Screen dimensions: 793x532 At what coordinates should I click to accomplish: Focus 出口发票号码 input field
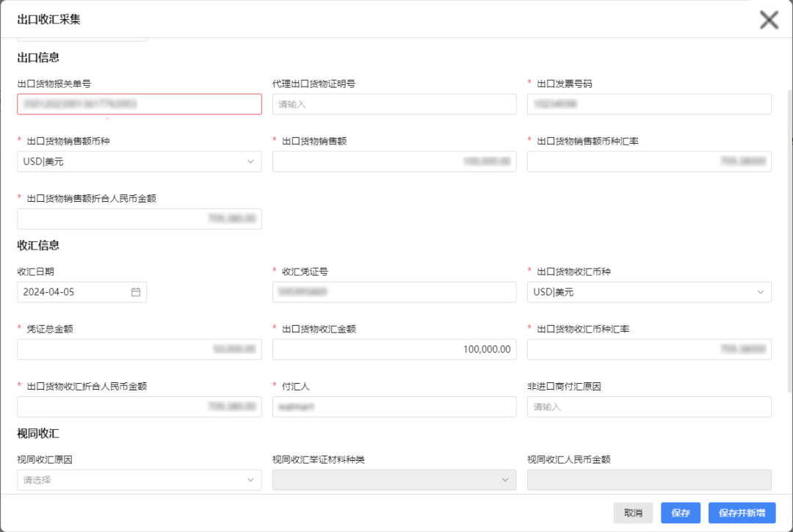point(649,104)
